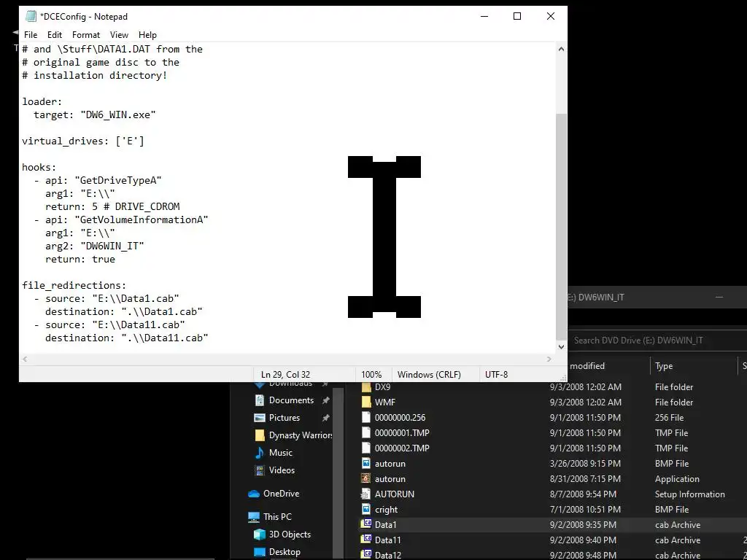Open the File menu in Notepad
Viewport: 747px width, 560px height.
31,35
